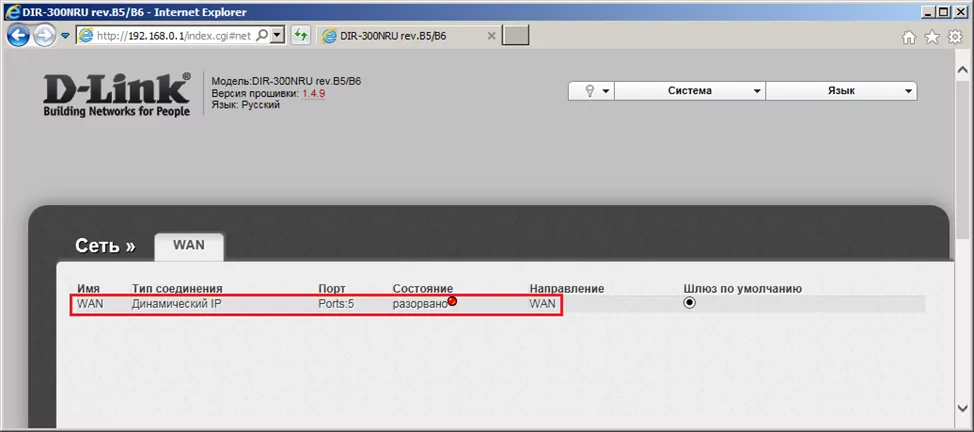Image resolution: width=974 pixels, height=432 pixels.
Task: Minimize the Internet Explorer window
Action: 929,11
